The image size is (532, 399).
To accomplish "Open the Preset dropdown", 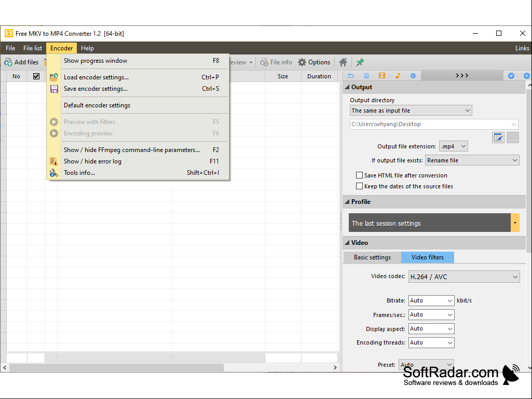I will [426, 365].
